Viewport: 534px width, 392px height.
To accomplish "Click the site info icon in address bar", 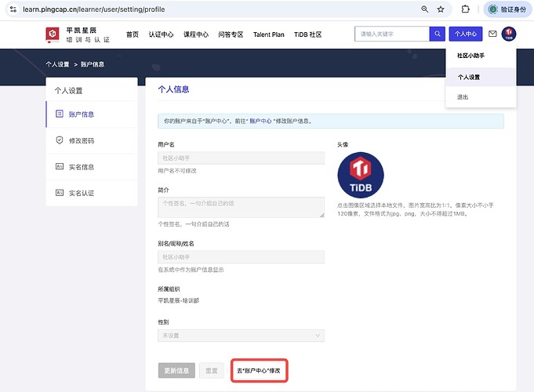I will pos(13,9).
